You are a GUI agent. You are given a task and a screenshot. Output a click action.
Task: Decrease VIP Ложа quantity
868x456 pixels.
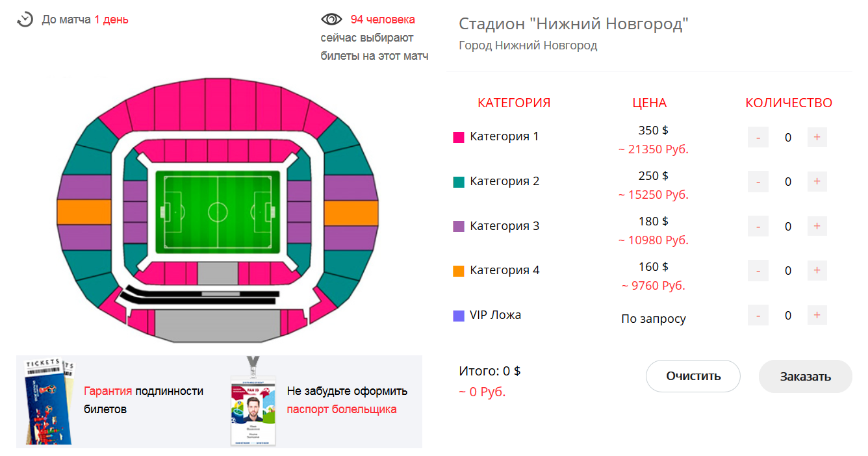coord(758,315)
